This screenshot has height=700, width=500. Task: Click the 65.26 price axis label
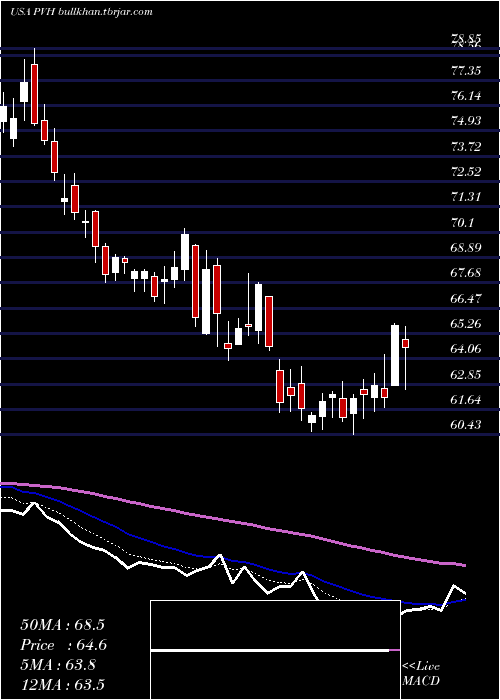click(467, 324)
